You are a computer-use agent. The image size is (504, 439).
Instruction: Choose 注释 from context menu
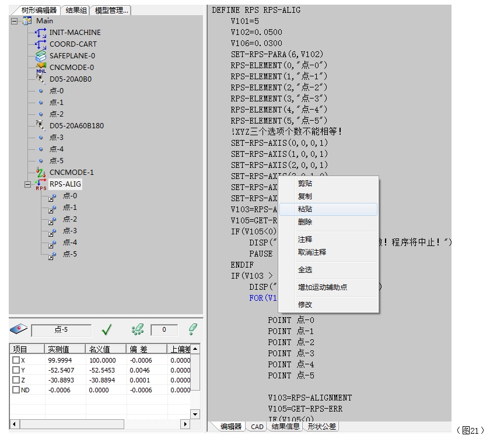coord(328,239)
